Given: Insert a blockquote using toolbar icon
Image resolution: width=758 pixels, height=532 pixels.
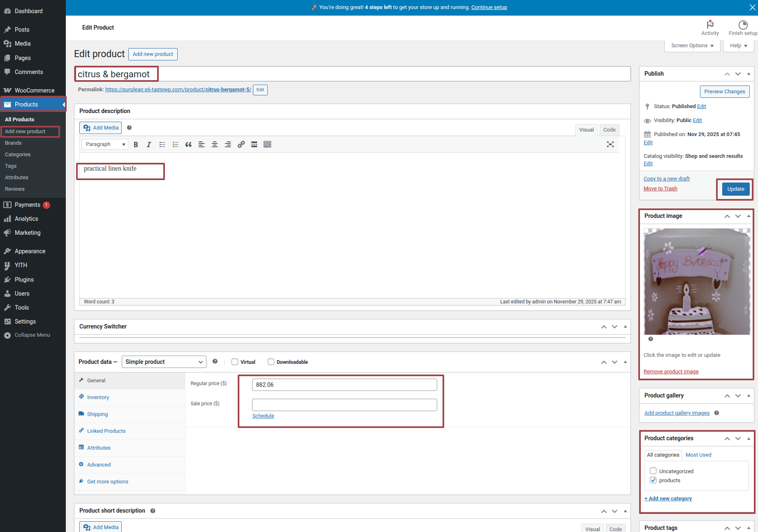Looking at the screenshot, I should pyautogui.click(x=188, y=144).
